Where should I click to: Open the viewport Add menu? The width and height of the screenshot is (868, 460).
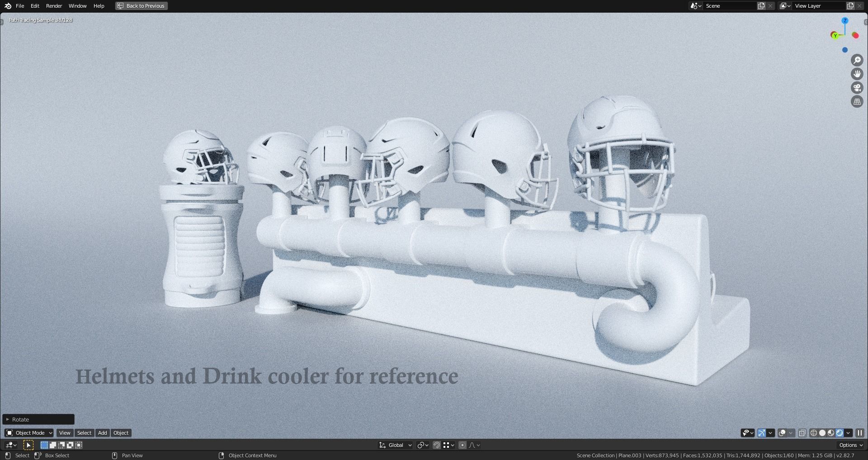(x=103, y=433)
